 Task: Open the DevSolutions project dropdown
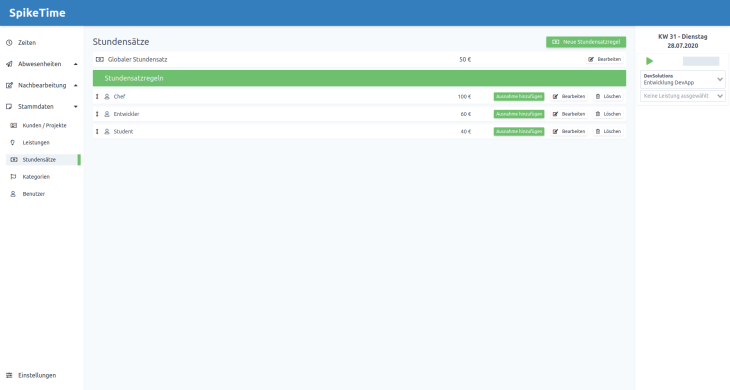(683, 79)
